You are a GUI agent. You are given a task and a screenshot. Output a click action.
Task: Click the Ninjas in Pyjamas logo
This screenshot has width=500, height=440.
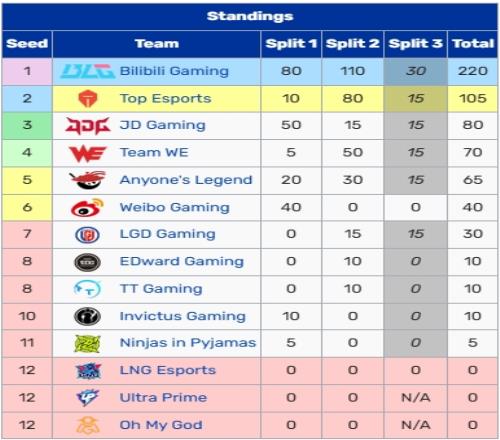[87, 344]
